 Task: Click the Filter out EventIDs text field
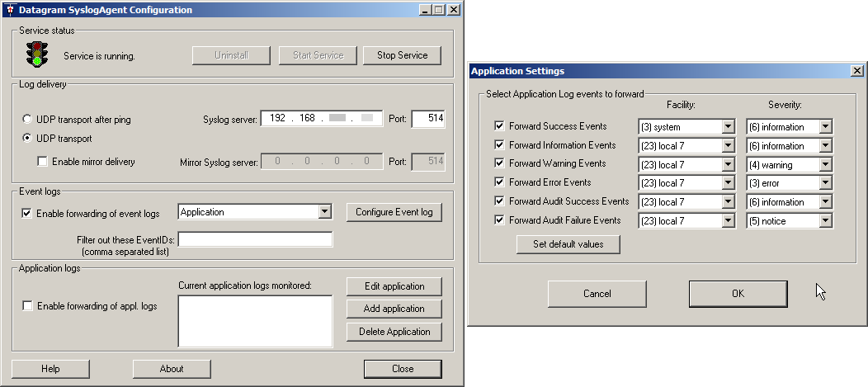tap(255, 239)
